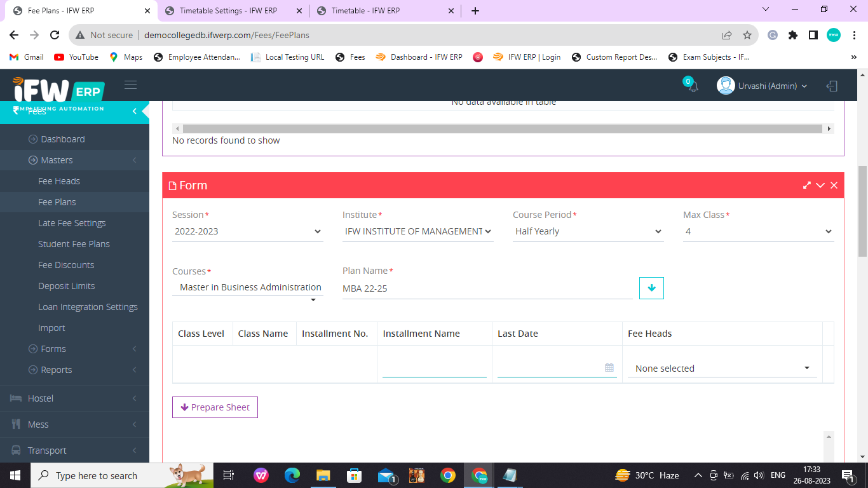Image resolution: width=868 pixels, height=488 pixels.
Task: Open the Exam Subjects bookmark
Action: [x=709, y=57]
